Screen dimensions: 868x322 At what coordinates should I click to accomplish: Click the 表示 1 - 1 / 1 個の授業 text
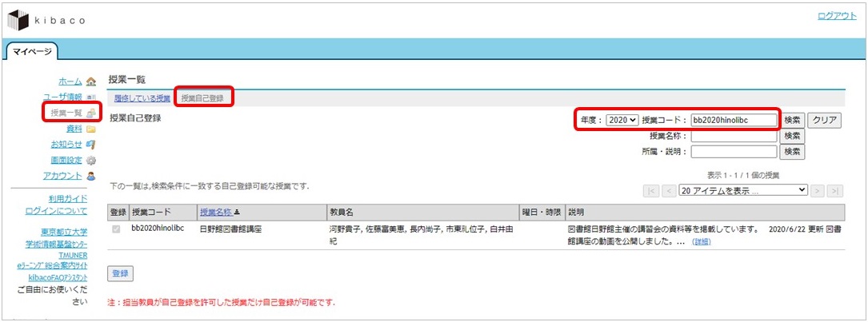pos(743,176)
